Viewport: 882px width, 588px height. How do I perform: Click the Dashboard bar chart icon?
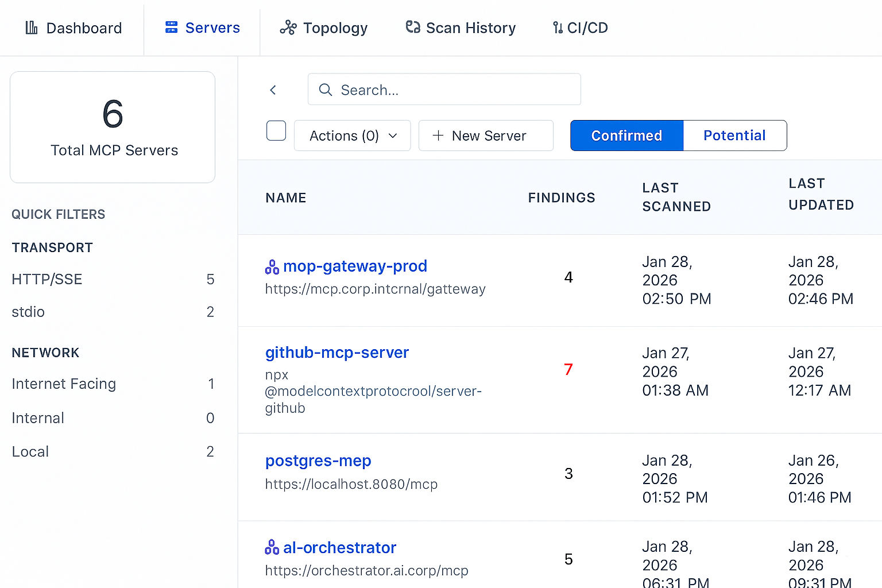coord(32,28)
